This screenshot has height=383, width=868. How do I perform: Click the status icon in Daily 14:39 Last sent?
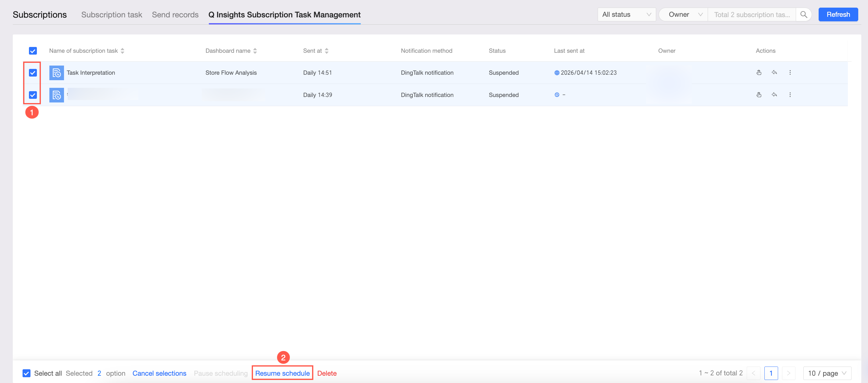tap(557, 95)
